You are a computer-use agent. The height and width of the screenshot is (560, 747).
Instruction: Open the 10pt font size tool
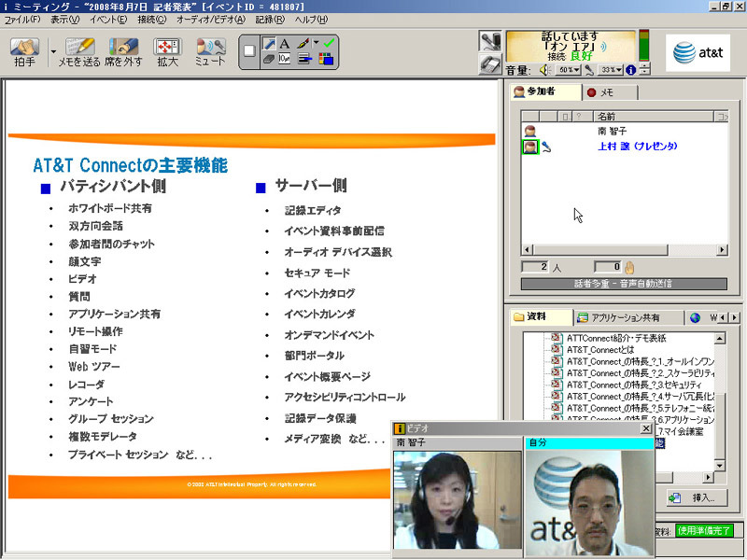click(x=285, y=59)
